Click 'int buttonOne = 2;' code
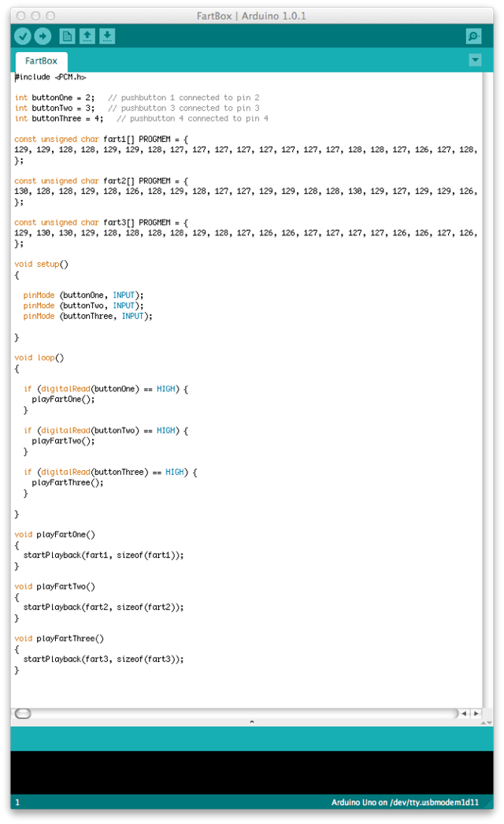 [54, 98]
